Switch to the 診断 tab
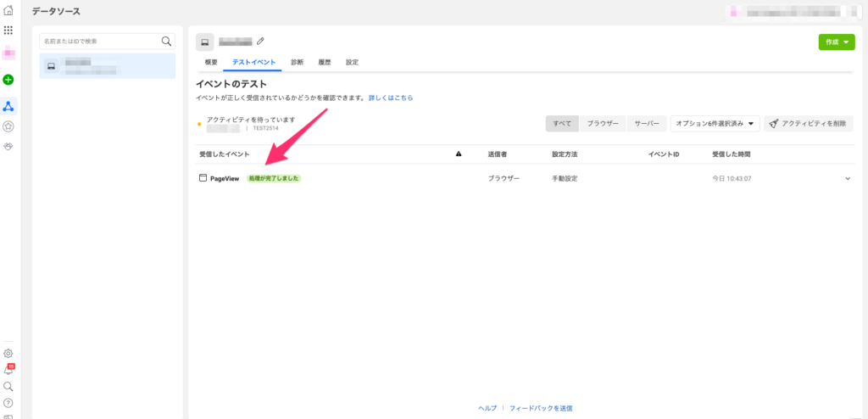 click(x=297, y=63)
